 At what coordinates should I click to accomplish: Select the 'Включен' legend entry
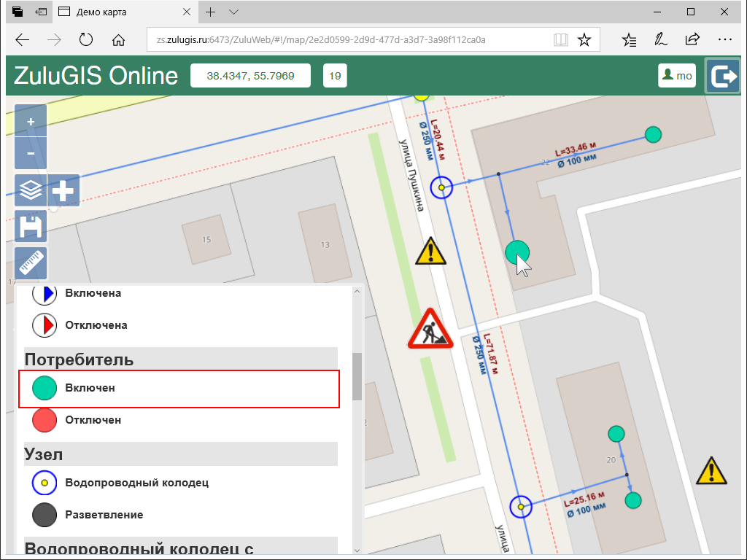(90, 388)
